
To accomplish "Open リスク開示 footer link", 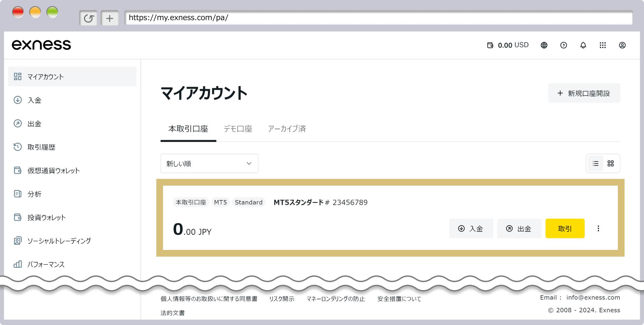I will coord(282,299).
